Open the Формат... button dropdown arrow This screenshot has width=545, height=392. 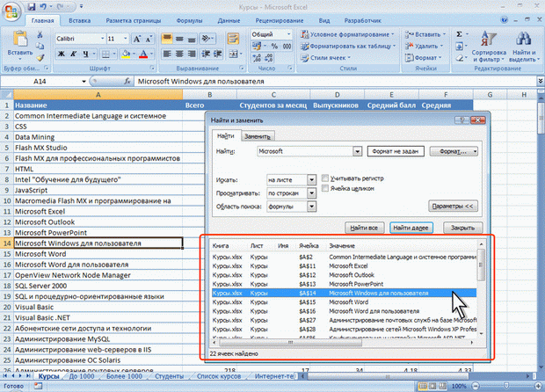[476, 151]
